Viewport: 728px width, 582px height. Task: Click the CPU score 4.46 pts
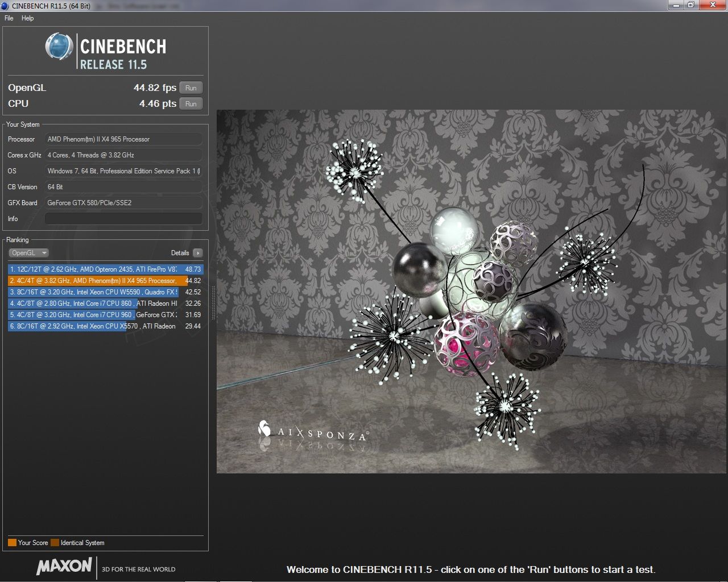(x=158, y=103)
